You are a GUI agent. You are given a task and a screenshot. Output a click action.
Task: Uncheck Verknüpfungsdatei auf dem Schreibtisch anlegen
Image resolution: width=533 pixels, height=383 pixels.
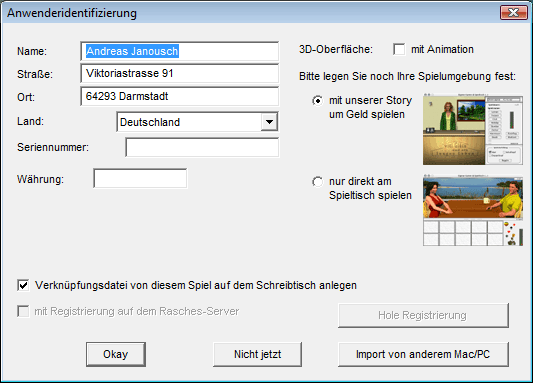[23, 285]
